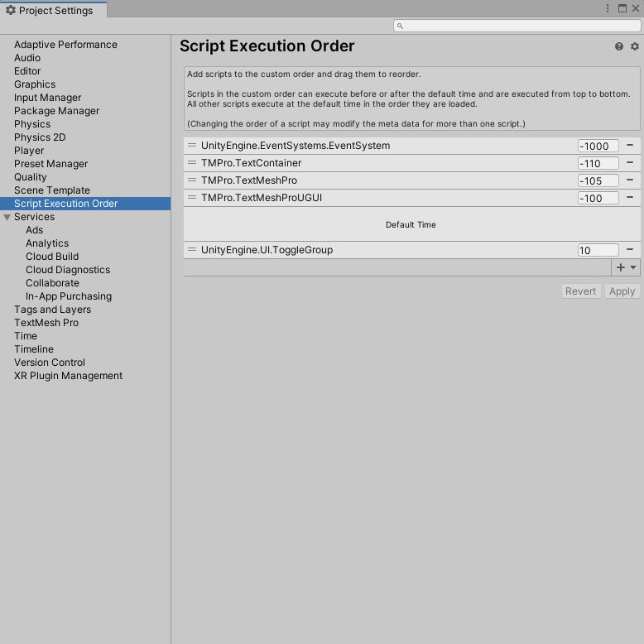
Task: Select the TMPro.TextMeshPro script name
Action: [x=249, y=180]
